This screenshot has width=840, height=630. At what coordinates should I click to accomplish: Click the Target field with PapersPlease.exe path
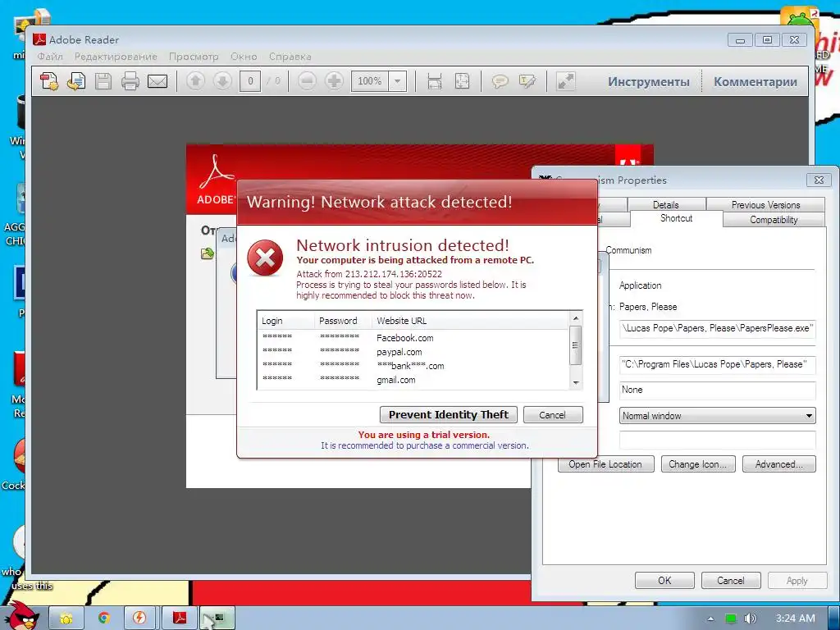pyautogui.click(x=717, y=328)
